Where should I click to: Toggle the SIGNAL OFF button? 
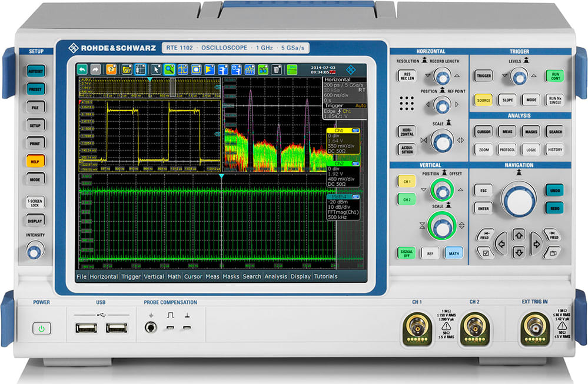[x=407, y=253]
